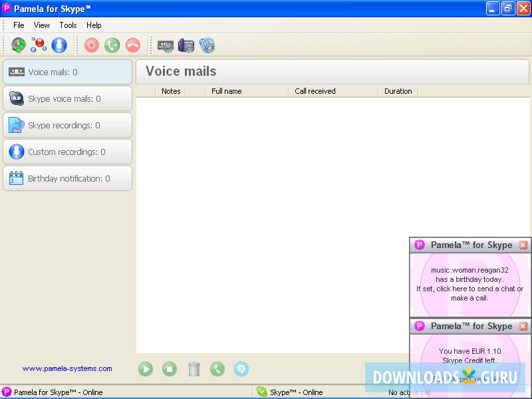This screenshot has height=399, width=532.
Task: Click the EUR 1.10 Skype Credit message
Action: (x=469, y=356)
